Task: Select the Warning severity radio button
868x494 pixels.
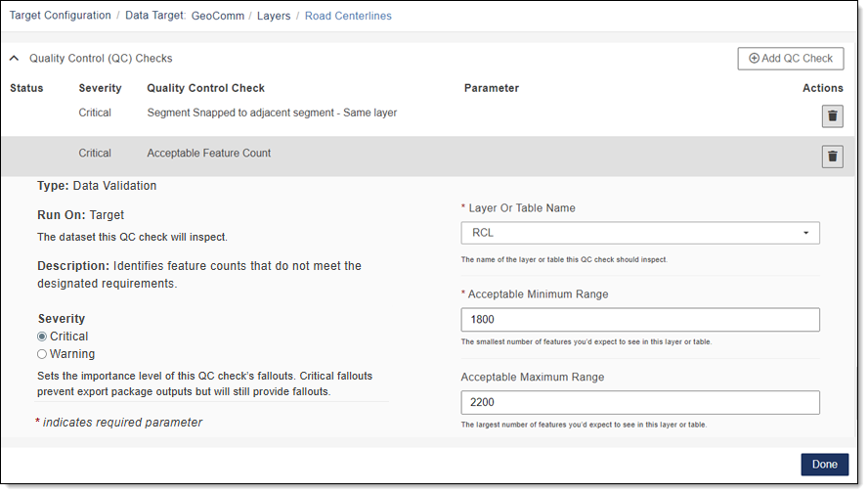Action: point(42,354)
